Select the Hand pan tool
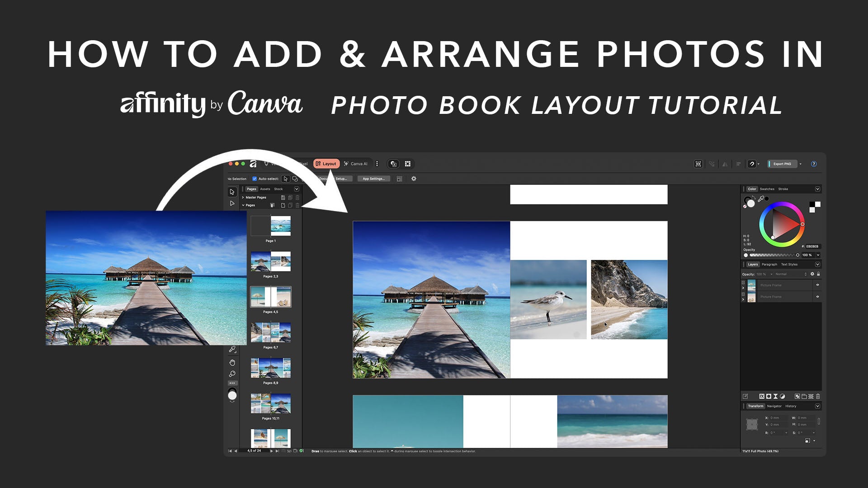Screen dimensions: 868x488 [232, 362]
